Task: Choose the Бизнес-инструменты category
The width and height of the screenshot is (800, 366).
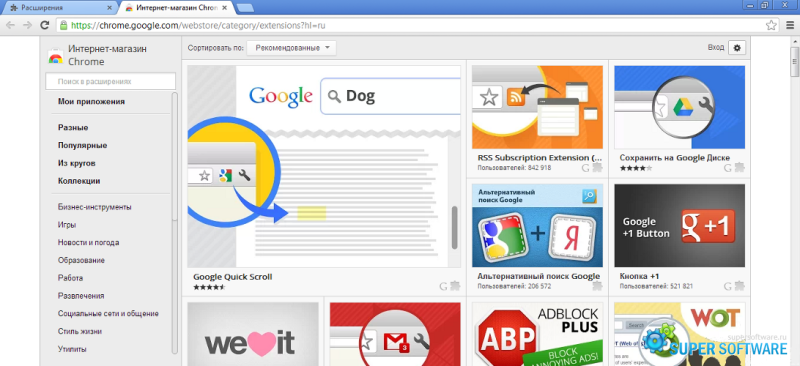Action: pos(95,207)
